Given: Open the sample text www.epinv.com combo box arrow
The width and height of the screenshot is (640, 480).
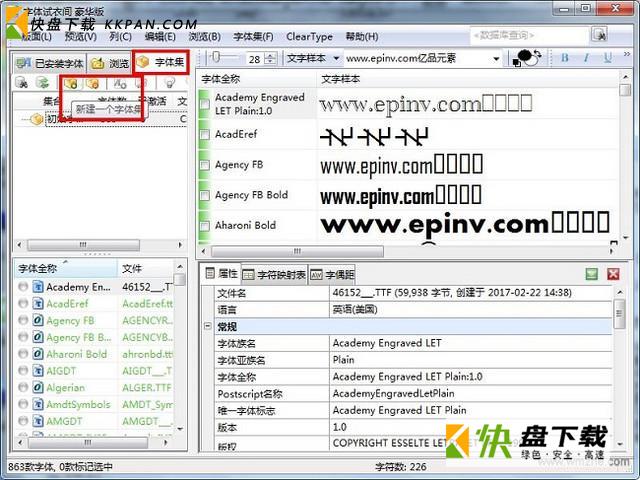Looking at the screenshot, I should [x=496, y=59].
